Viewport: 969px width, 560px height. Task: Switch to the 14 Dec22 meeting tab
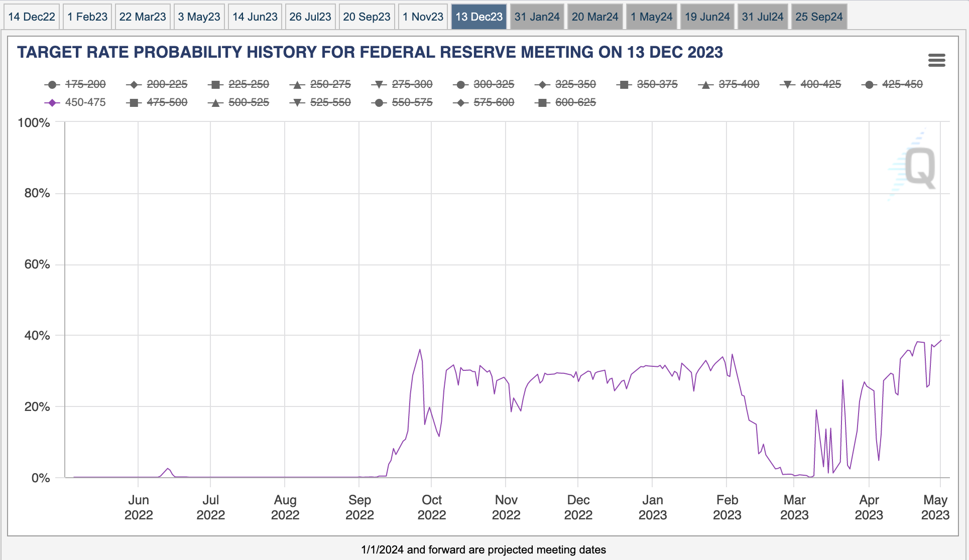click(31, 17)
